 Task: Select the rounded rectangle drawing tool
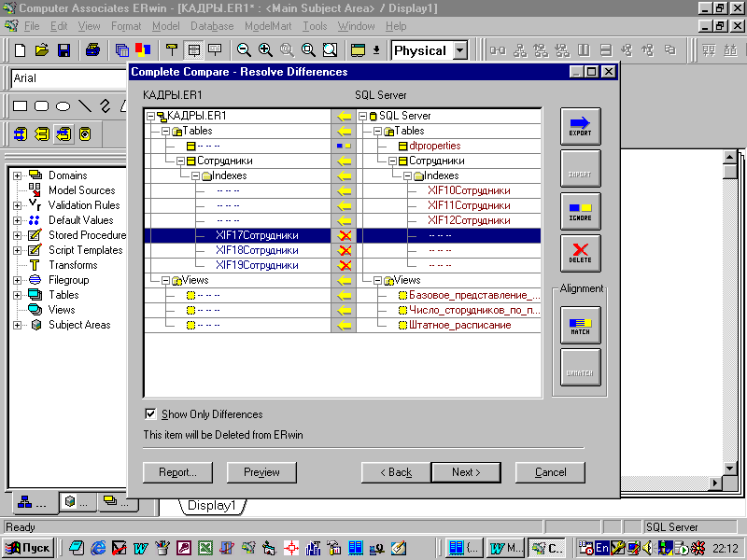click(x=41, y=105)
